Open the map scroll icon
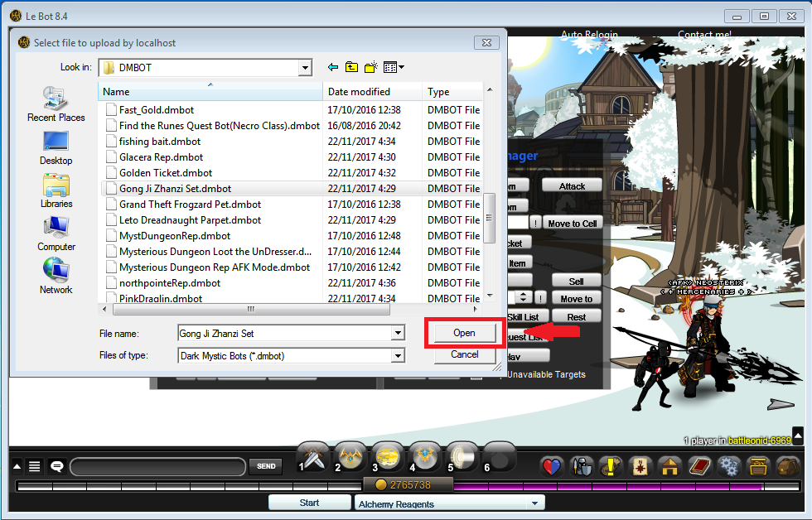The height and width of the screenshot is (520, 812). 640,467
